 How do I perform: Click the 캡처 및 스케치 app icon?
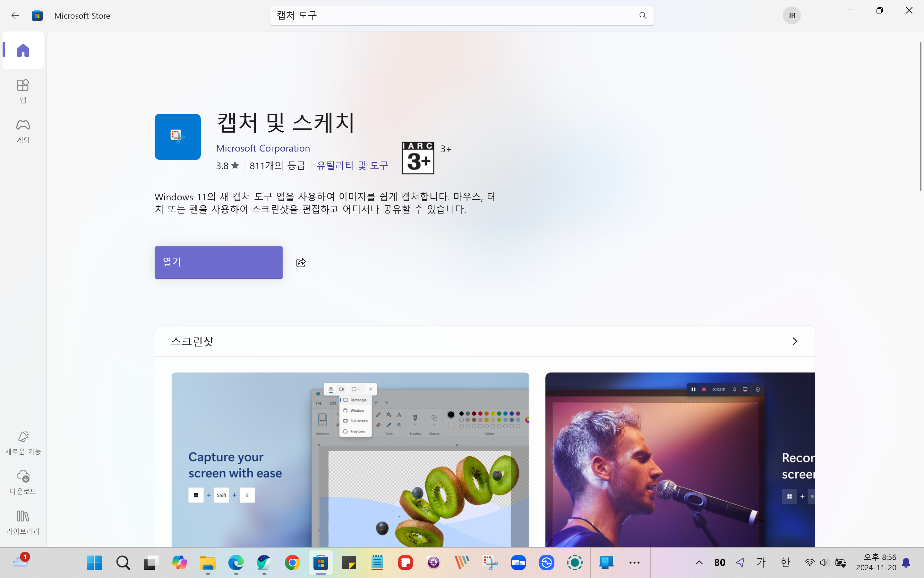tap(177, 136)
